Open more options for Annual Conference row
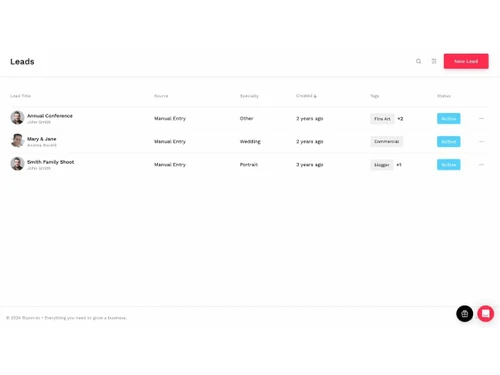The image size is (500, 375). click(482, 119)
